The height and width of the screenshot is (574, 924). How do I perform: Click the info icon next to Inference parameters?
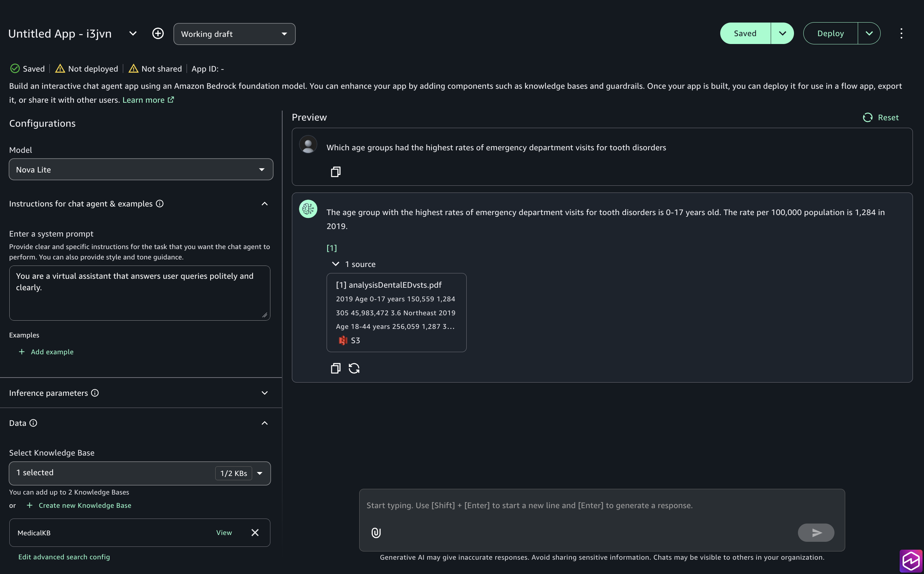coord(95,393)
